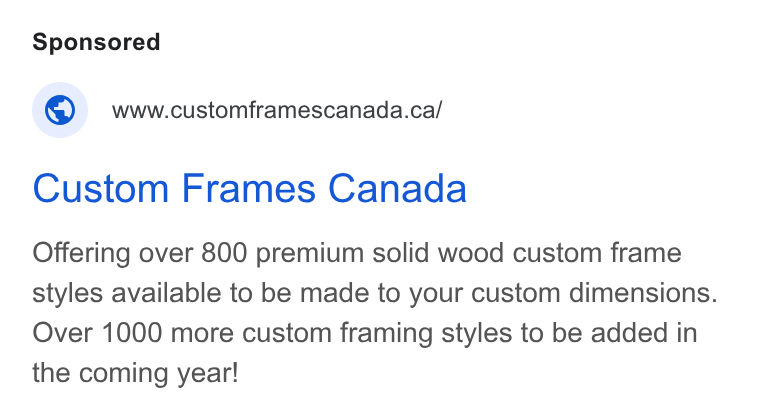The width and height of the screenshot is (760, 414).
Task: Click the number 800 in the description
Action: pyautogui.click(x=224, y=253)
